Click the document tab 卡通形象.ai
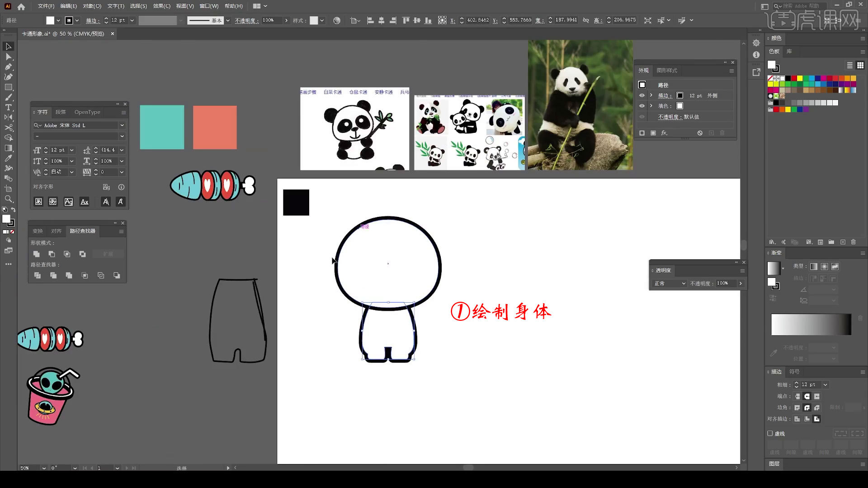 63,34
